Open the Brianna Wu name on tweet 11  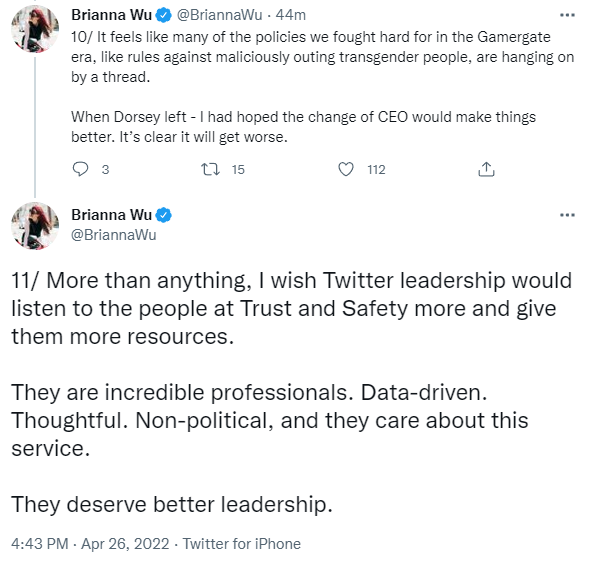coord(111,215)
